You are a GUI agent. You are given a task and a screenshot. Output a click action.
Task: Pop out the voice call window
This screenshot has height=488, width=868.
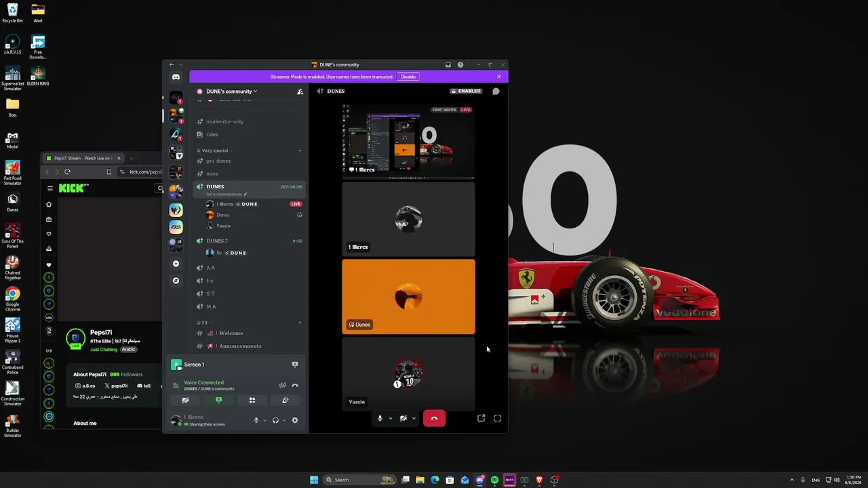(481, 418)
